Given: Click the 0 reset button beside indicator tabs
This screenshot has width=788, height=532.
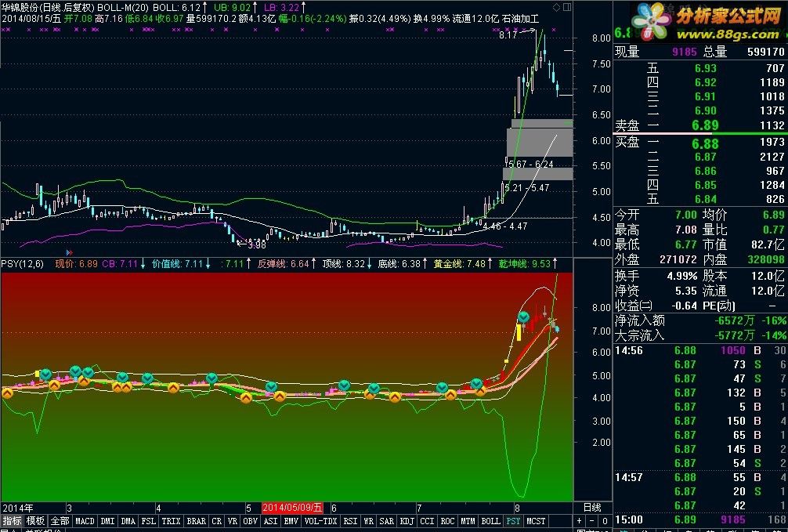Looking at the screenshot, I should (x=605, y=521).
